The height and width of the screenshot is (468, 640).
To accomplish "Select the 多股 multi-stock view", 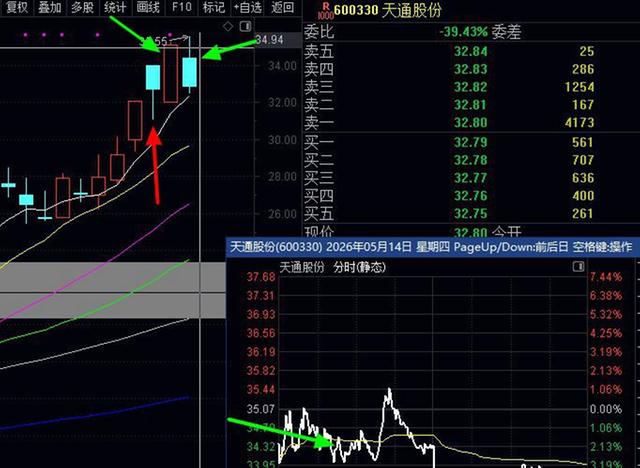I will pos(82,7).
